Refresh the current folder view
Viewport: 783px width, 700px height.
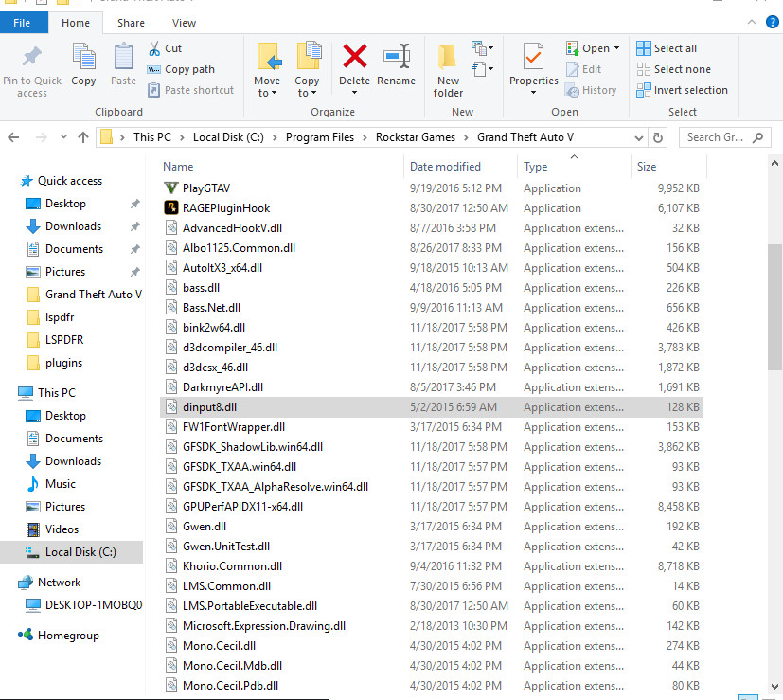(x=658, y=137)
